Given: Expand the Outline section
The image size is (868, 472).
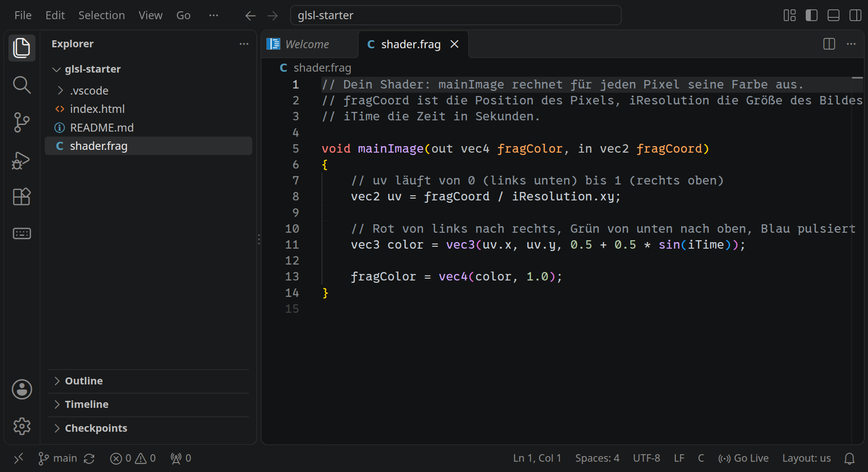Looking at the screenshot, I should click(149, 381).
